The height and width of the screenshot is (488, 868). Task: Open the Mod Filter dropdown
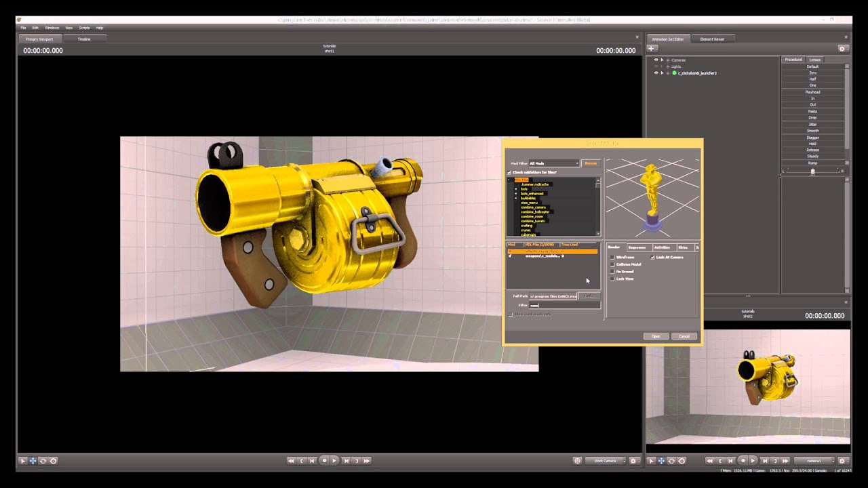(x=554, y=163)
